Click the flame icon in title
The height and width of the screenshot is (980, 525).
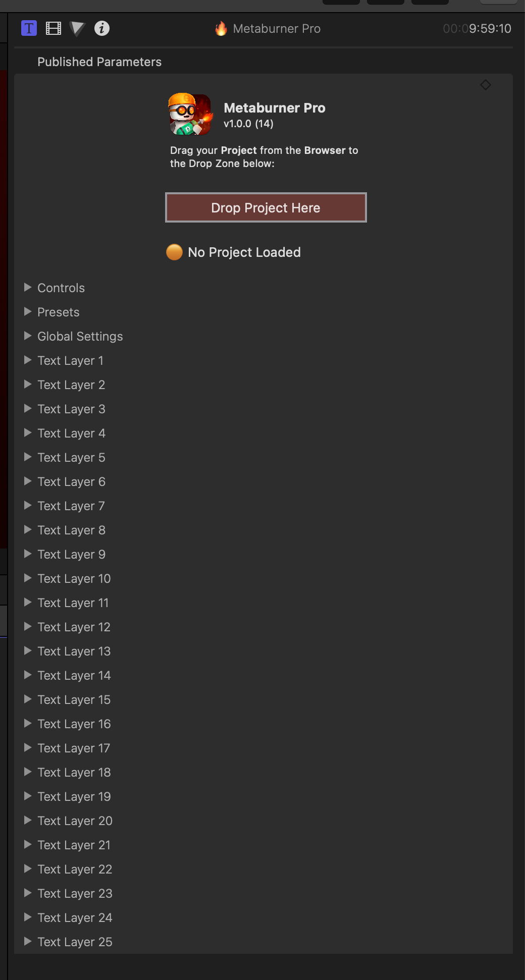(221, 29)
